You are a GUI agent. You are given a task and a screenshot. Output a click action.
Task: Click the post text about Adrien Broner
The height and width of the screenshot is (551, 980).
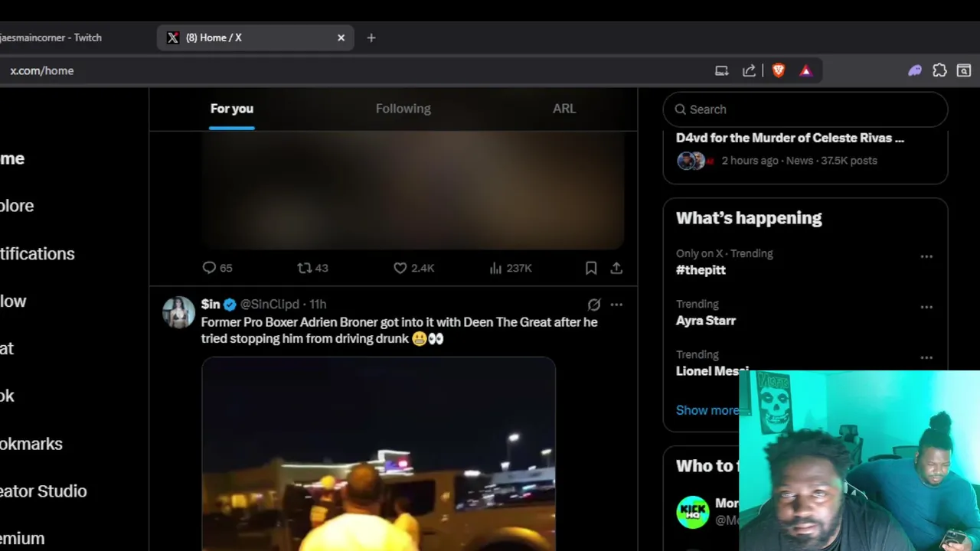pyautogui.click(x=400, y=331)
